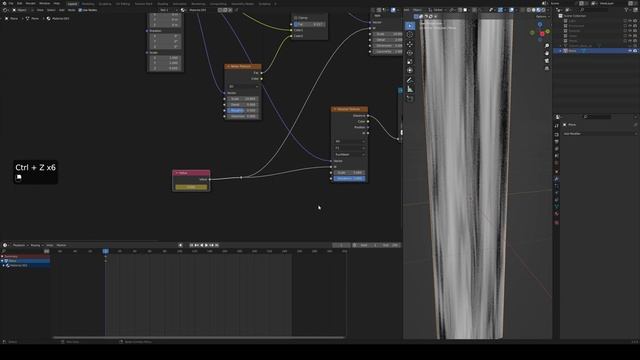Open the Window menu
The width and height of the screenshot is (640, 360).
(x=44, y=3)
